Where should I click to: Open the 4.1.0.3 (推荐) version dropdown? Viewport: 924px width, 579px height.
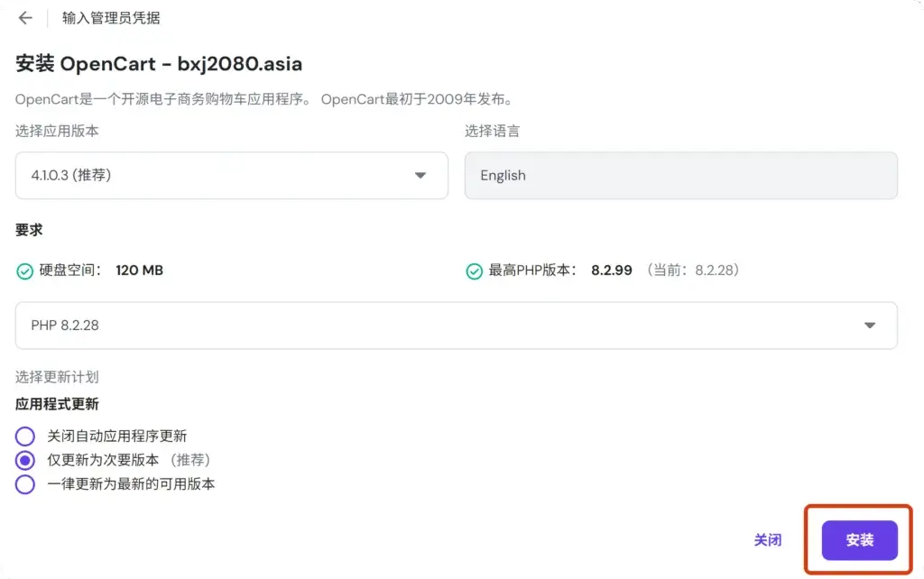(231, 176)
